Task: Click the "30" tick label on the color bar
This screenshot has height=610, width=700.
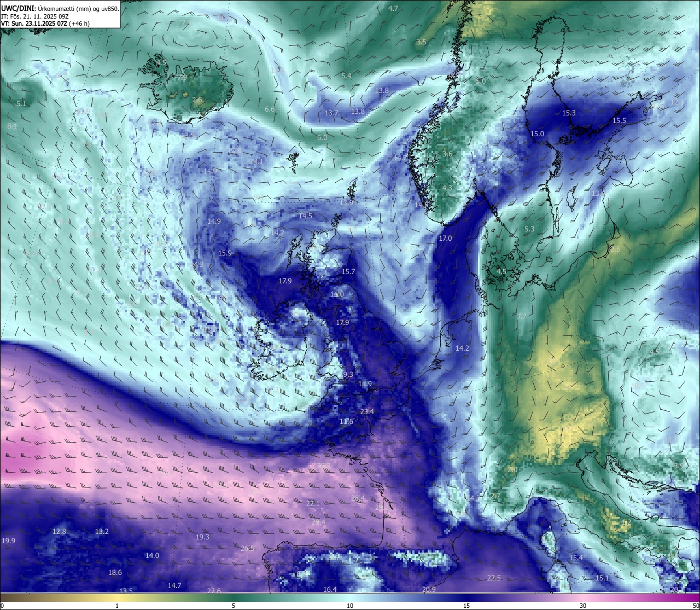Action: (x=583, y=605)
